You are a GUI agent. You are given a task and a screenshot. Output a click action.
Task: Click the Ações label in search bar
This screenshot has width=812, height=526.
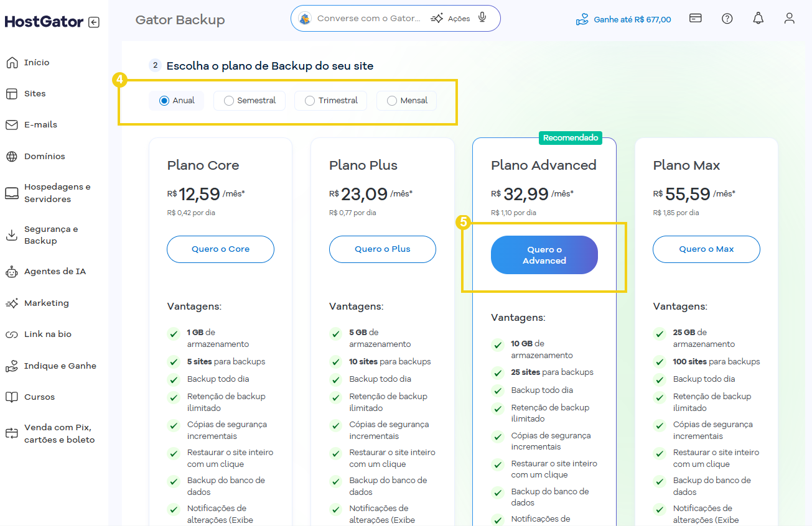(459, 19)
